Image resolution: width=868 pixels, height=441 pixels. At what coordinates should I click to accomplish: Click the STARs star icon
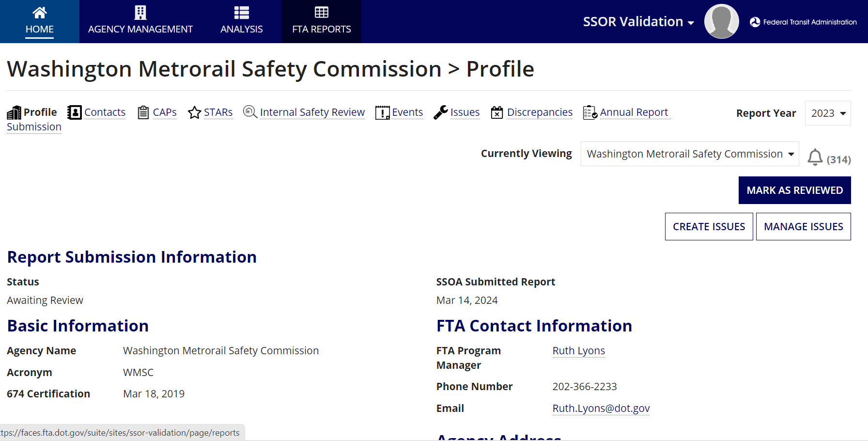point(194,112)
